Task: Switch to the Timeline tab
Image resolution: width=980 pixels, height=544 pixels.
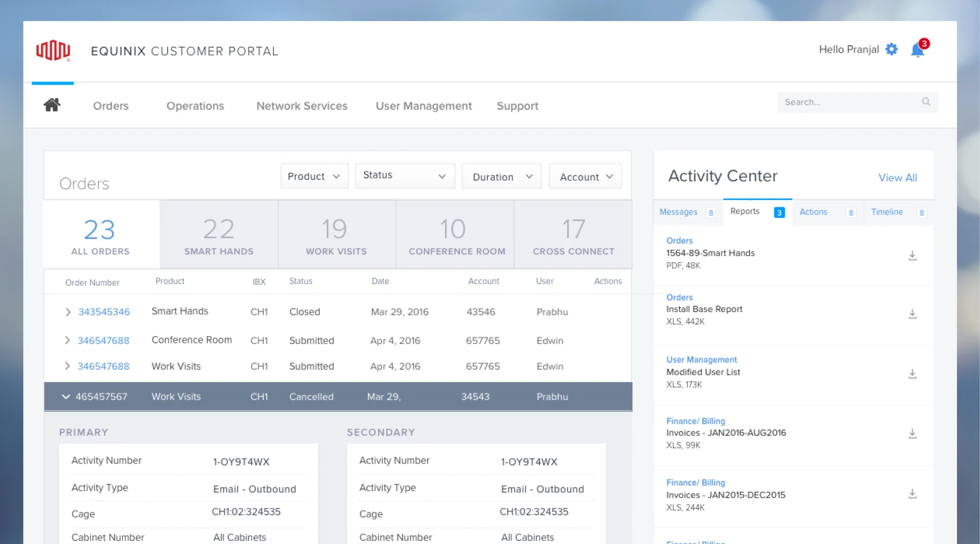Action: click(x=898, y=212)
